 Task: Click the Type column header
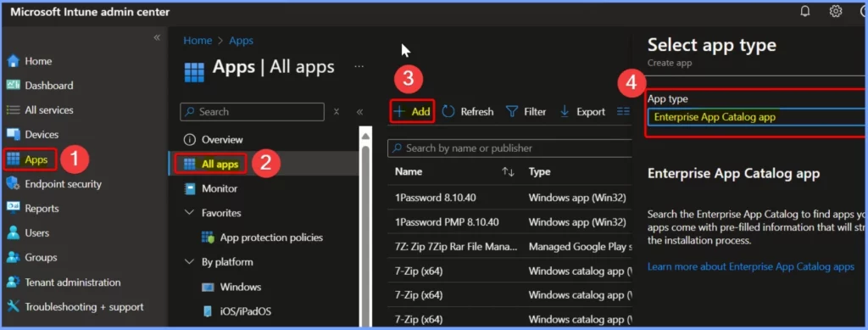(x=539, y=171)
